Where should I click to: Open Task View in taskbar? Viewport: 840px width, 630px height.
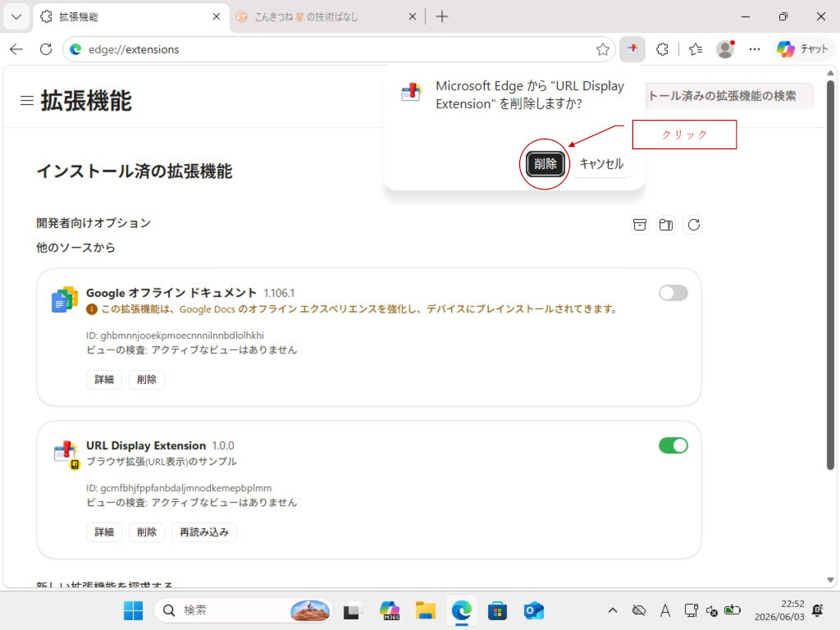pyautogui.click(x=351, y=610)
